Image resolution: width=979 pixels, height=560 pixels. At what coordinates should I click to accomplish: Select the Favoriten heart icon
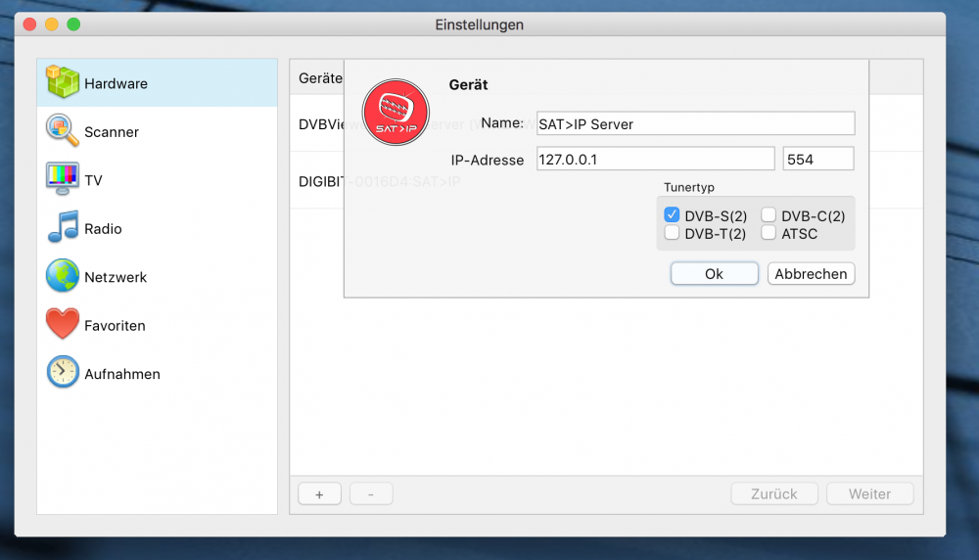tap(63, 325)
